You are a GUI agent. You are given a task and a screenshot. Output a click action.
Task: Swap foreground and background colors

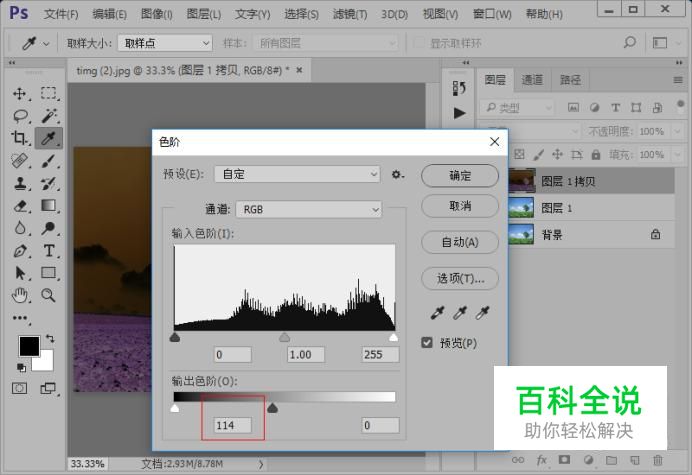[x=50, y=339]
